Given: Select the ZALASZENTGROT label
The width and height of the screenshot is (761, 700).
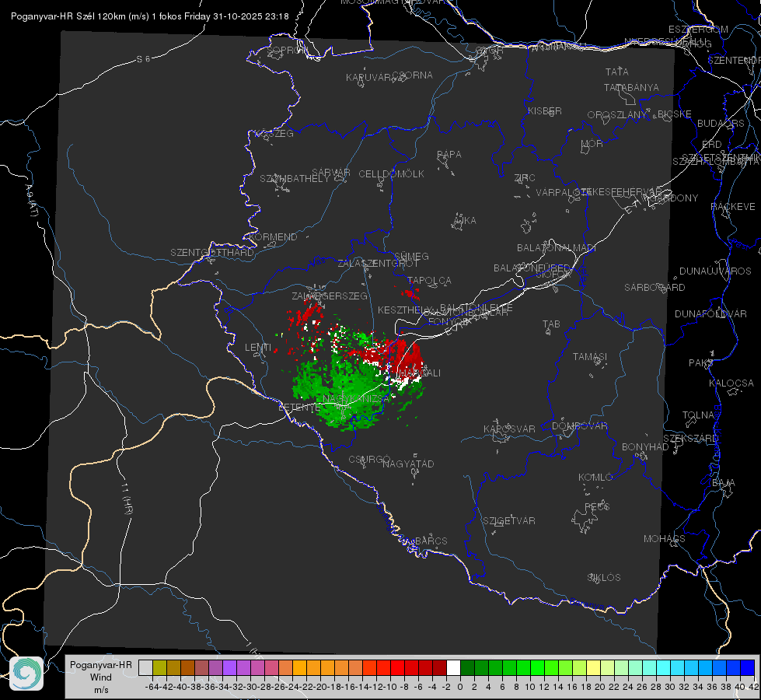Looking at the screenshot, I should (x=378, y=264).
